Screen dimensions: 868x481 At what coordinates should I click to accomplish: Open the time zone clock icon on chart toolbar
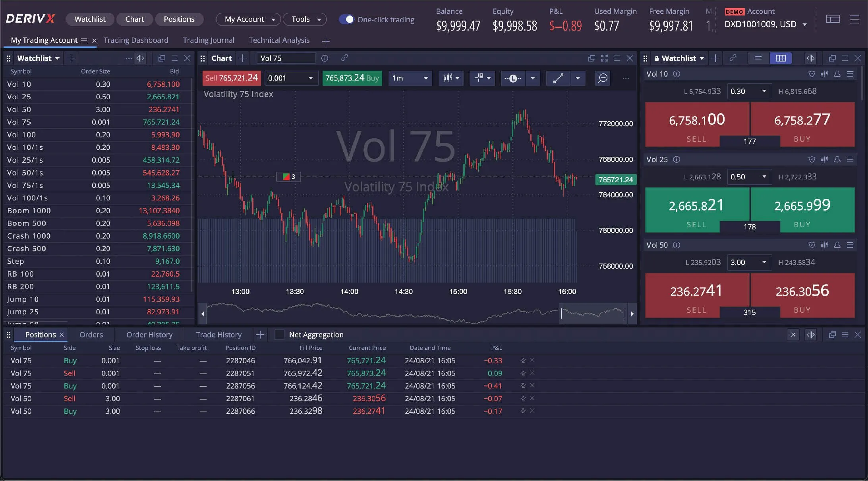point(513,78)
